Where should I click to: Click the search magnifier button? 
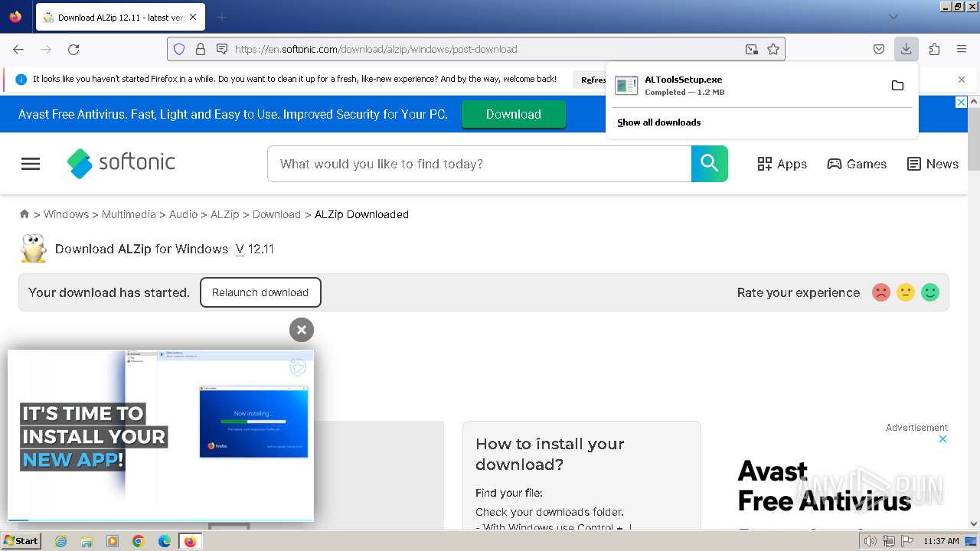tap(710, 164)
